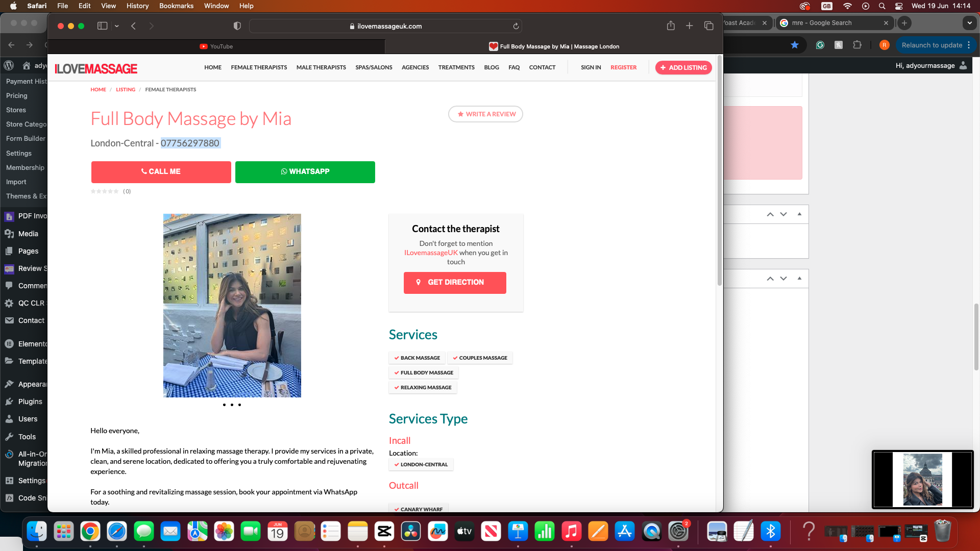Click the GET DIRECTION button
The width and height of the screenshot is (980, 551).
[455, 283]
